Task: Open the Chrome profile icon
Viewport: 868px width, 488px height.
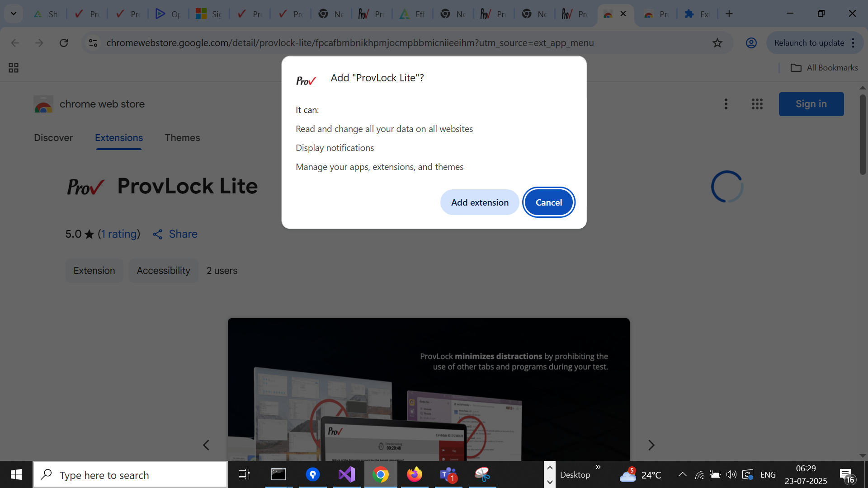Action: pyautogui.click(x=751, y=43)
